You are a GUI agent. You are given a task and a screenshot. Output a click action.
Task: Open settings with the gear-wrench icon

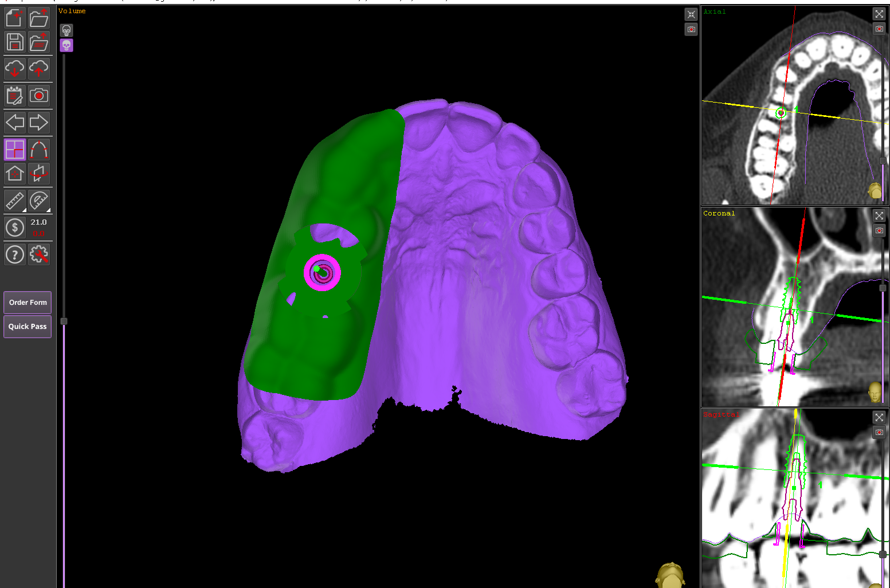39,254
